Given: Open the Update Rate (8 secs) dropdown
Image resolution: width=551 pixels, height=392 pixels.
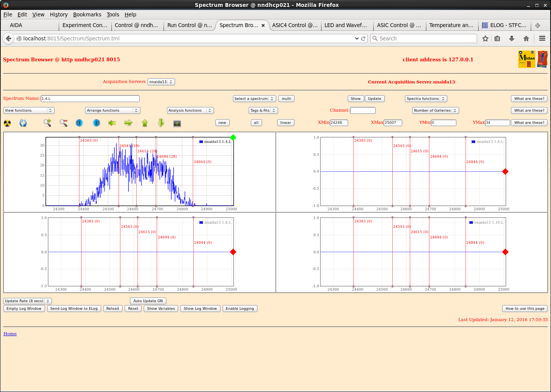Looking at the screenshot, I should click(27, 301).
